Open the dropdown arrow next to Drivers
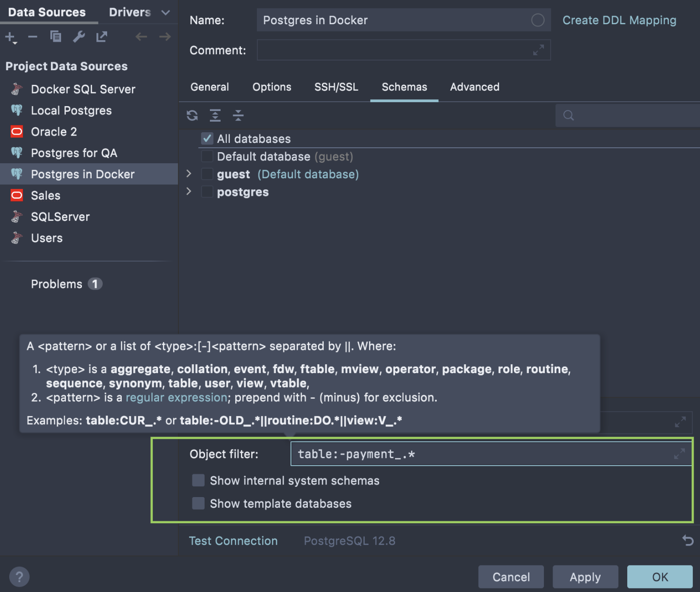Screen dimensions: 700x592 [x=165, y=13]
